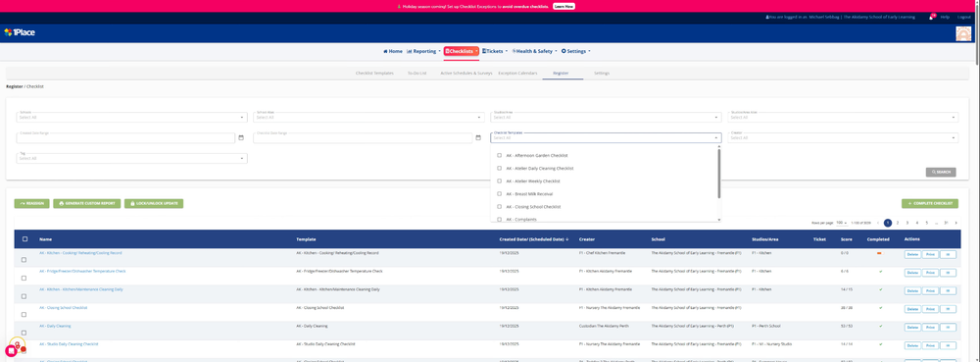Screen dimensions: 980x362
Task: Switch to Exception Calendars tab
Action: [x=517, y=74]
